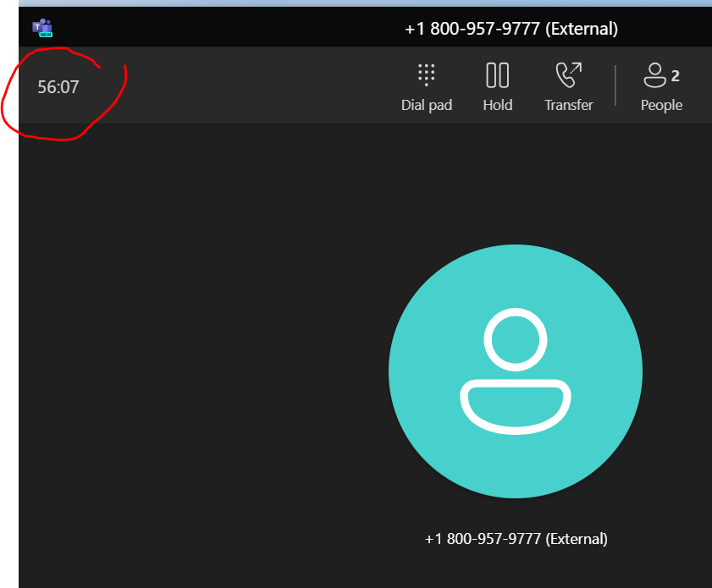
Task: Select the header number +1 800-957-9777
Action: 511,28
